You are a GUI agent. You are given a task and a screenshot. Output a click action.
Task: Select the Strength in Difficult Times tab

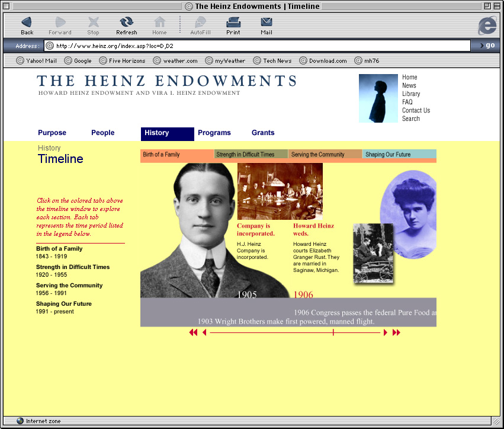pos(251,155)
